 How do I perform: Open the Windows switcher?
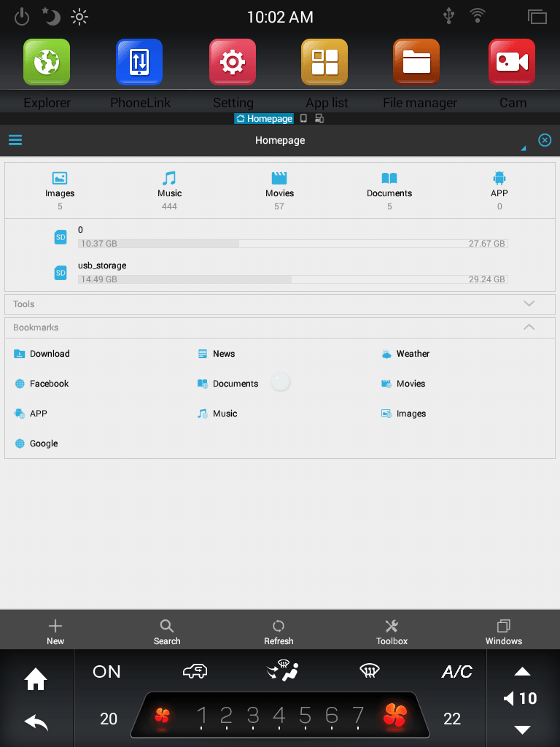[x=504, y=627]
